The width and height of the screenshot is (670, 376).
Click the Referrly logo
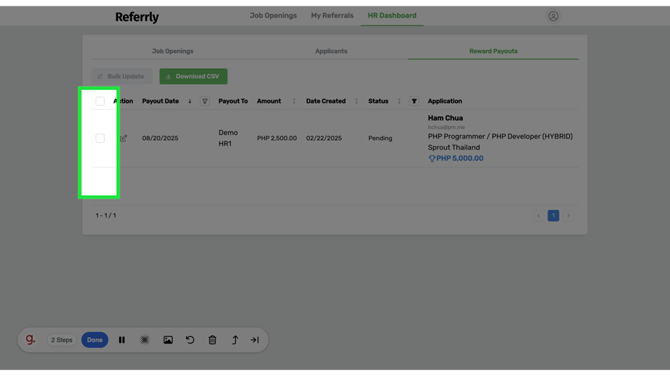(137, 17)
